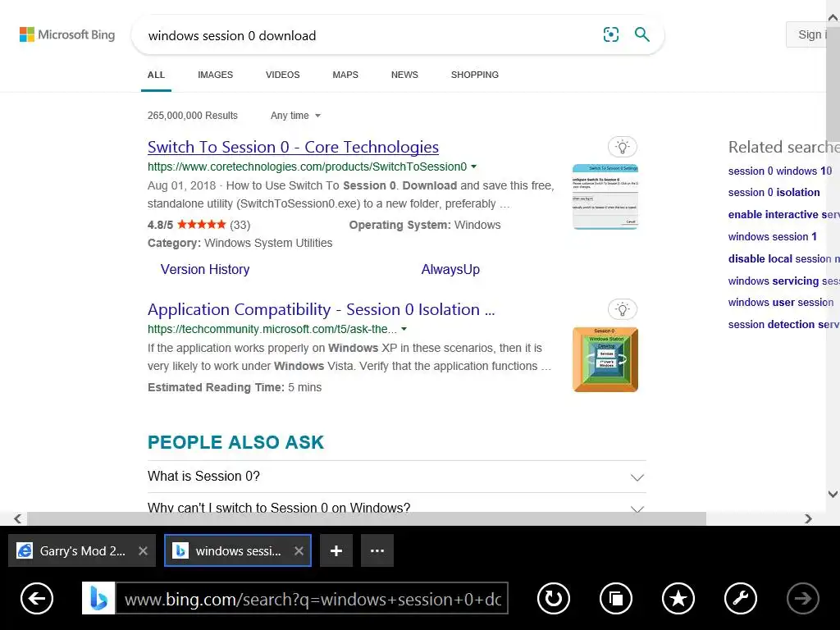Image resolution: width=840 pixels, height=630 pixels.
Task: Click related search 'disable local session'
Action: 783,258
